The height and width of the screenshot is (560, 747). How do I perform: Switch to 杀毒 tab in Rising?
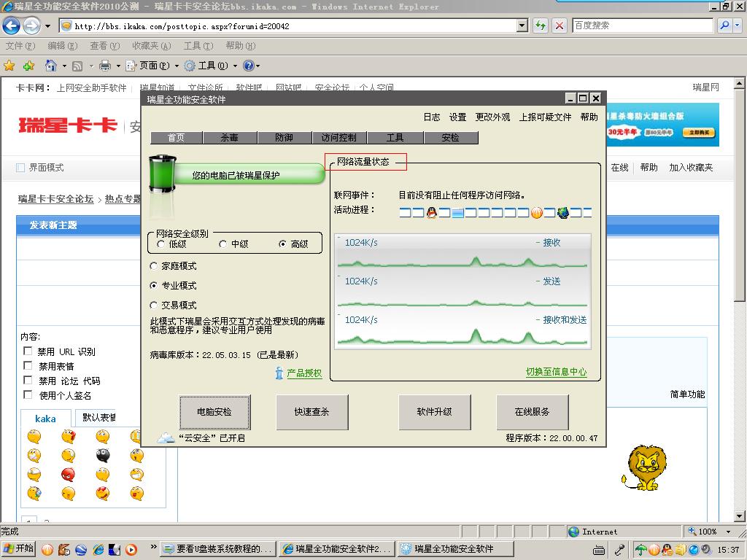pyautogui.click(x=230, y=138)
